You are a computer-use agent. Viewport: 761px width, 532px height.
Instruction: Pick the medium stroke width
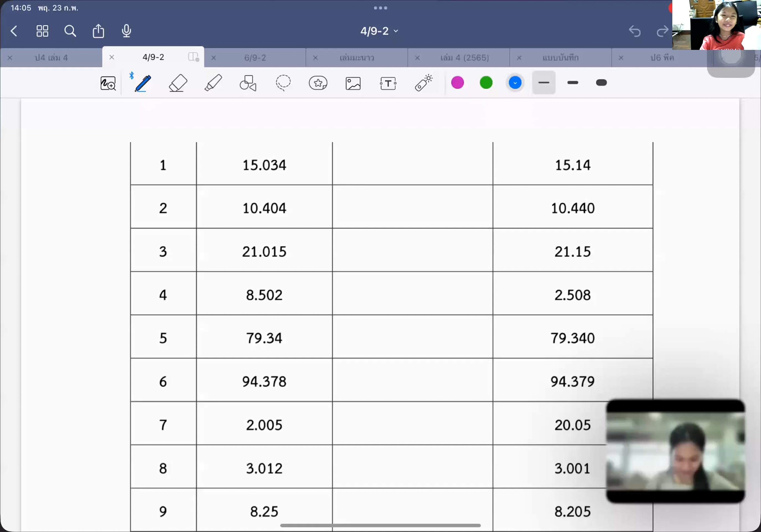pos(572,83)
